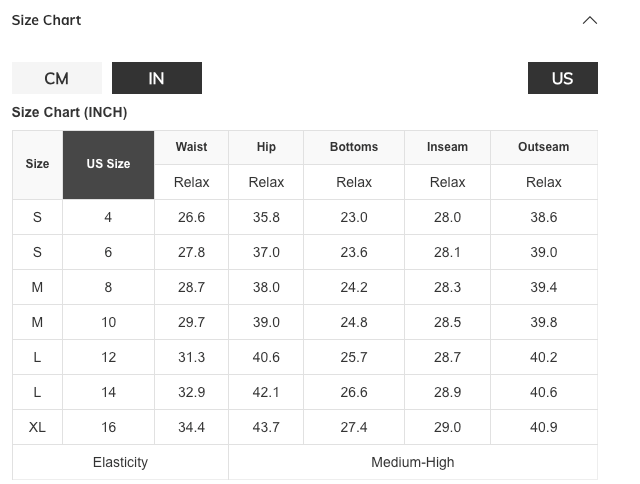Select US size 16 cell
The height and width of the screenshot is (484, 640).
108,427
